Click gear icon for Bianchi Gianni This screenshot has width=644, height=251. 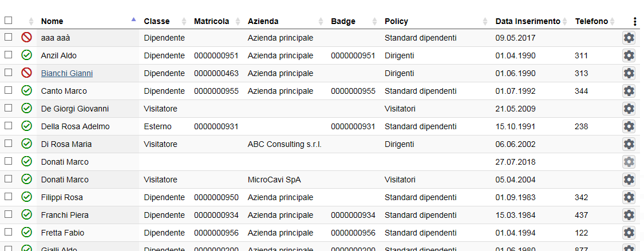point(629,73)
